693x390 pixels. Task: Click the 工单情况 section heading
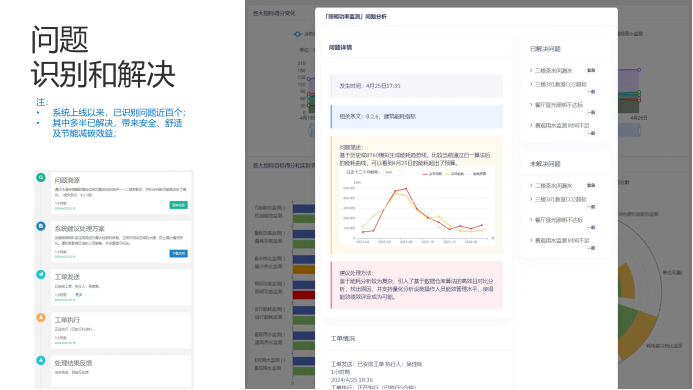pos(343,339)
